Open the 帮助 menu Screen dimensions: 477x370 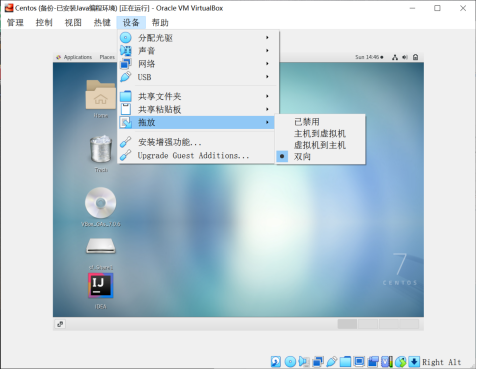(160, 23)
